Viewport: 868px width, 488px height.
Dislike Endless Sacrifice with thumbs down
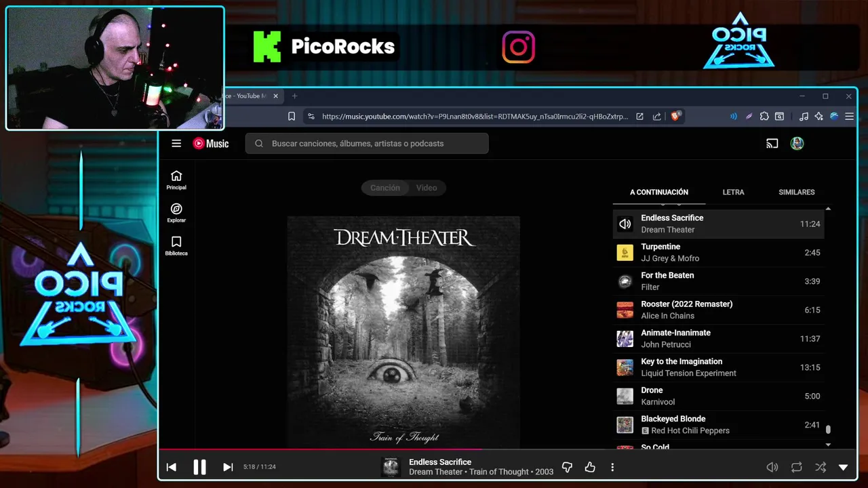tap(568, 467)
